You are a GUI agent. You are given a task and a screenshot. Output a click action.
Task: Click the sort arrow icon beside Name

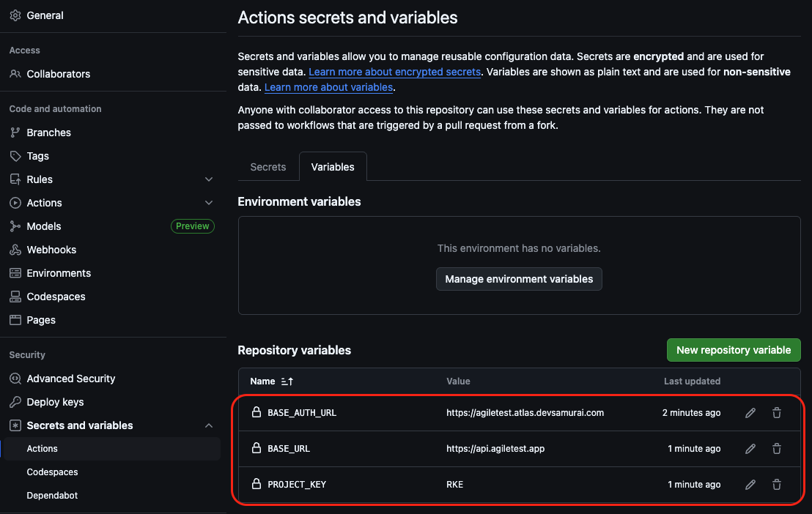287,381
